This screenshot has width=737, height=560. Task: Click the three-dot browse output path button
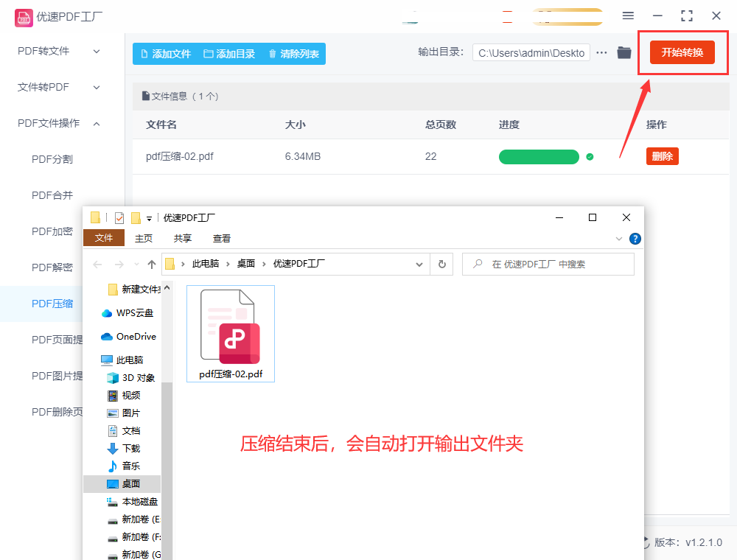point(601,52)
